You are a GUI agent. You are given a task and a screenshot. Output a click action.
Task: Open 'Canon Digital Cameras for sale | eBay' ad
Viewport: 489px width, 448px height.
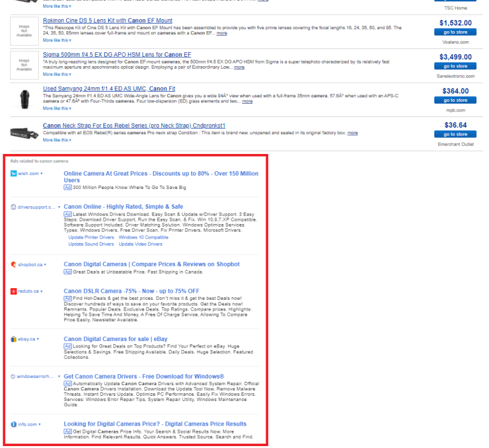tap(115, 339)
